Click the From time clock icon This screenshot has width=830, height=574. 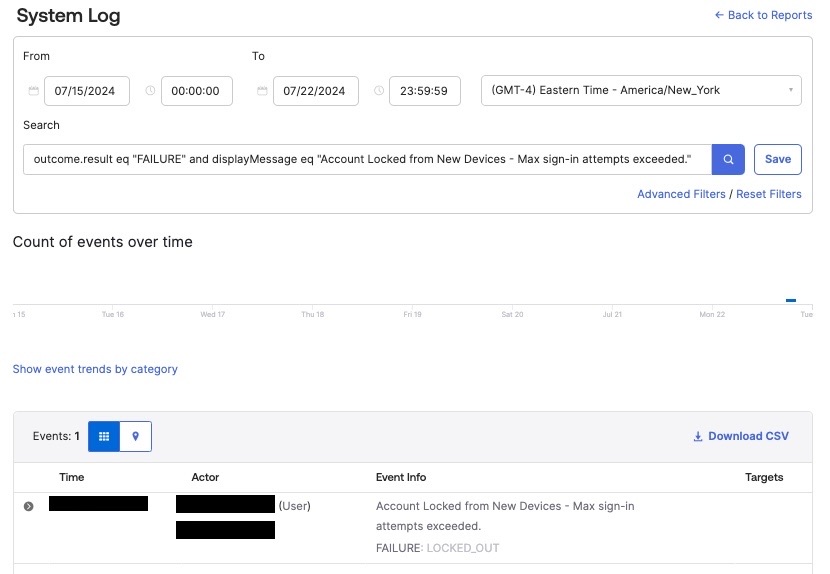150,91
